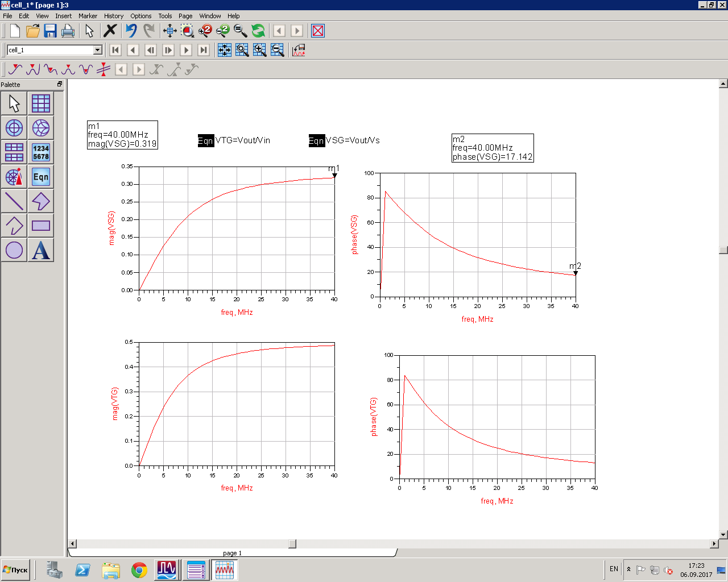Screen dimensions: 728x582
Task: Select the rectangular plot palette tool
Action: (x=41, y=103)
